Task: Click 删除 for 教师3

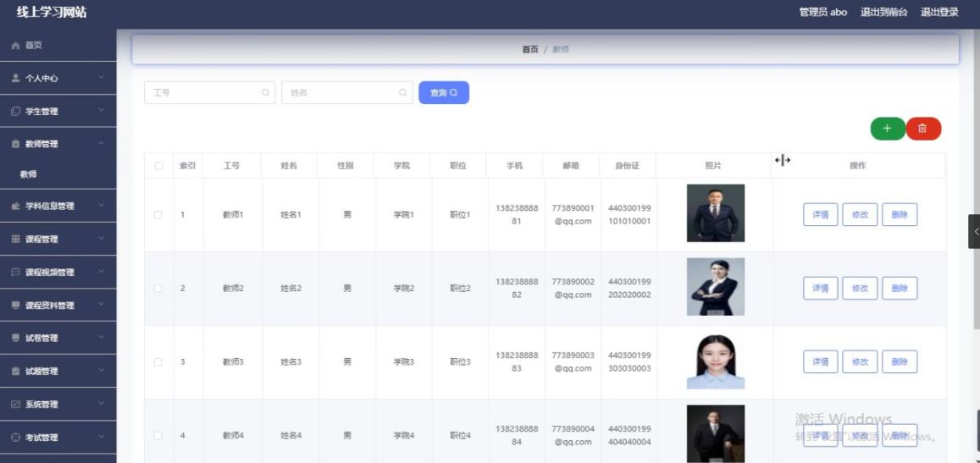Action: click(900, 361)
